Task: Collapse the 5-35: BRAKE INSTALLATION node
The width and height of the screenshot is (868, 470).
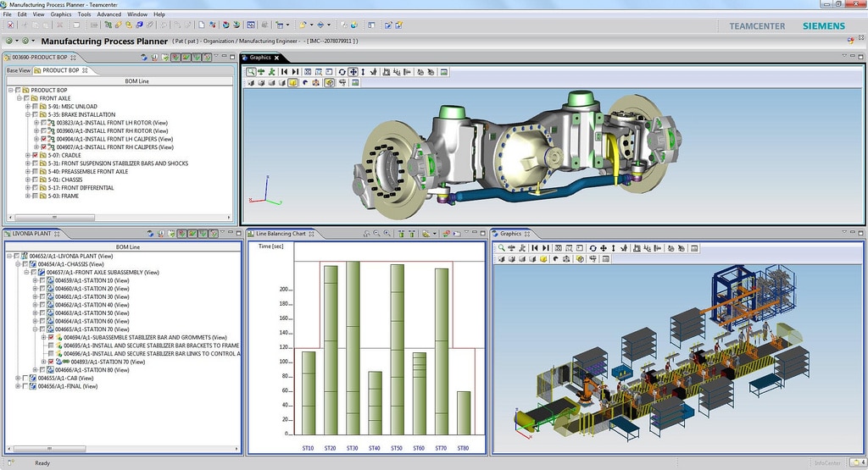Action: (28, 114)
